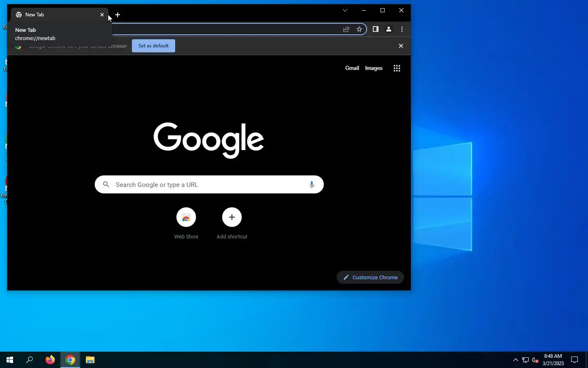Open the tab search dropdown chevron
Image resolution: width=588 pixels, height=368 pixels.
345,10
